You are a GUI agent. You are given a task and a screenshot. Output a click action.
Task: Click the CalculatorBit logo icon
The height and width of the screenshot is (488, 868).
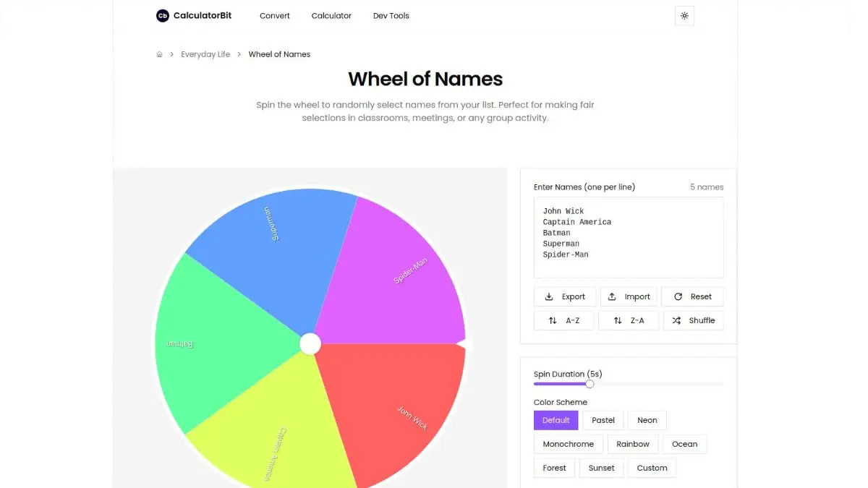point(163,16)
